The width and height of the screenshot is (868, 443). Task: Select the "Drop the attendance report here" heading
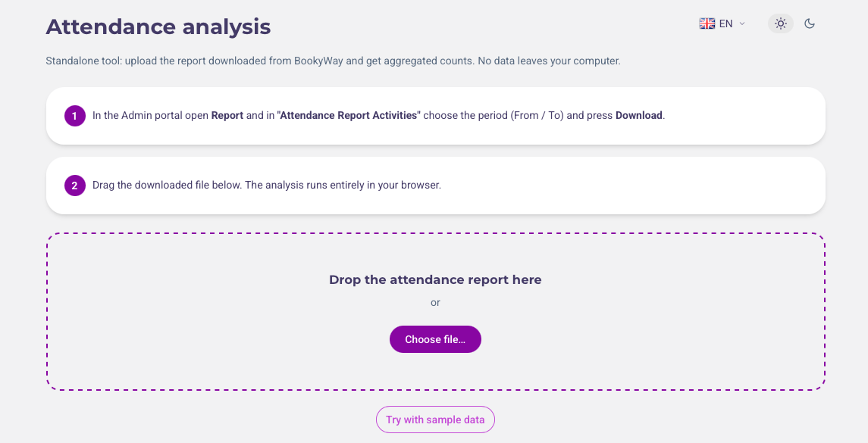[435, 280]
